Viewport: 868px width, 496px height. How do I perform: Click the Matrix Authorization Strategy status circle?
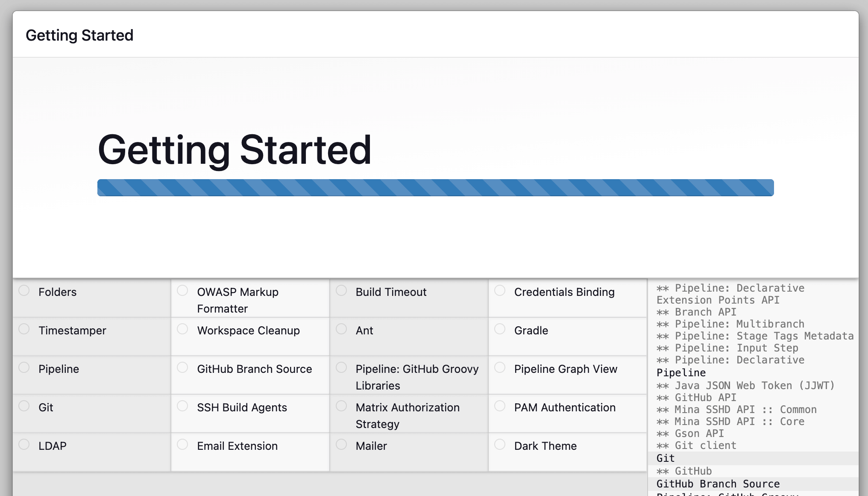341,406
